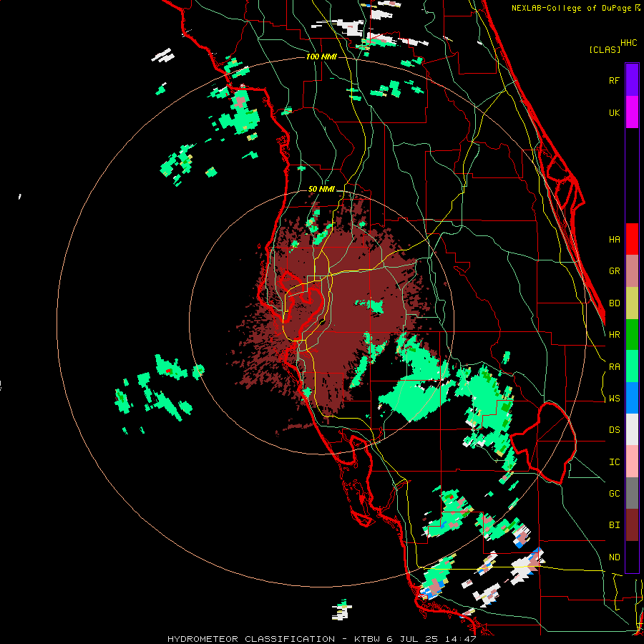Screen dimensions: 644x644
Task: Click the yellow BD legend swatch
Action: 632,303
